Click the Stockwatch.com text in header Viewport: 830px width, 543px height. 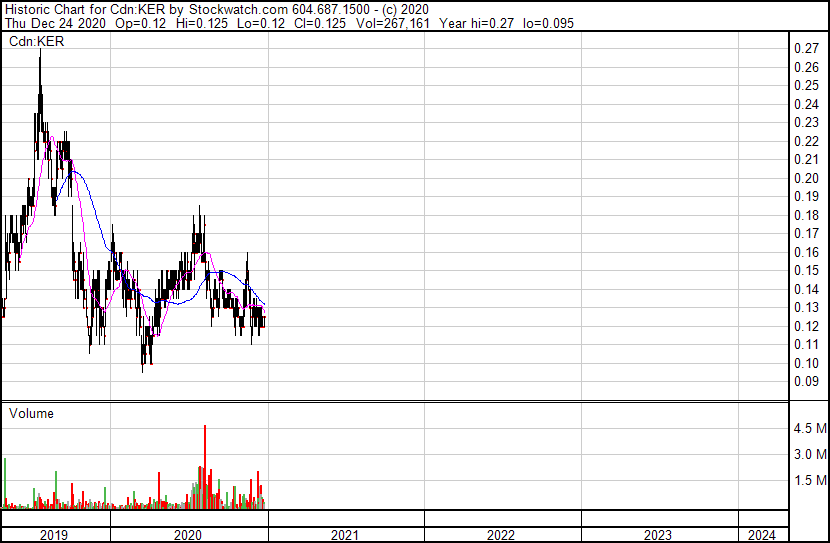tap(239, 10)
